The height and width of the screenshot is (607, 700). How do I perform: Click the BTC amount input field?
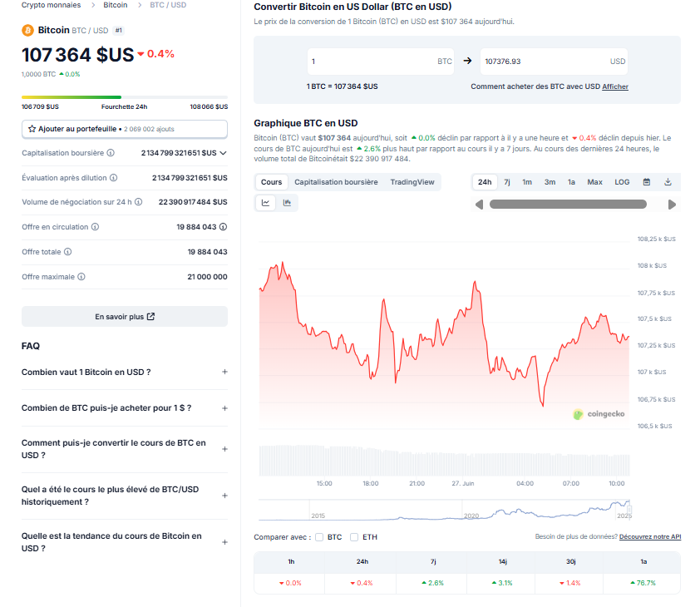[x=381, y=62]
